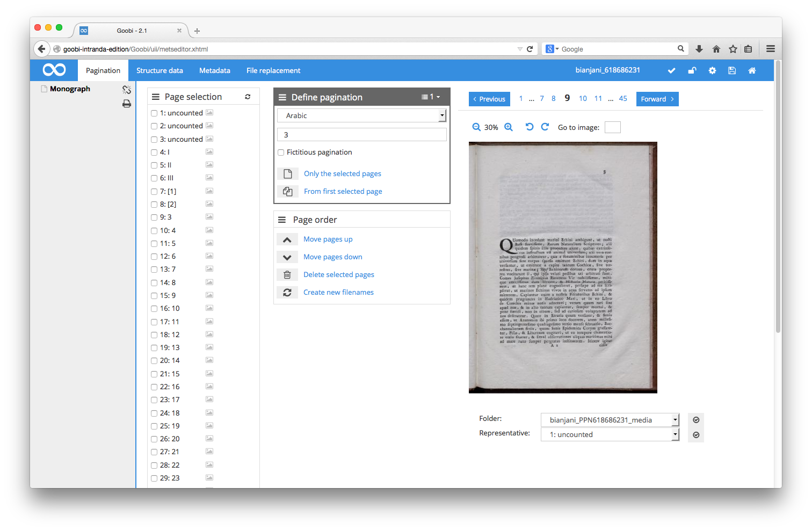Image resolution: width=812 pixels, height=531 pixels.
Task: Switch to the Pagination tab
Action: 103,70
